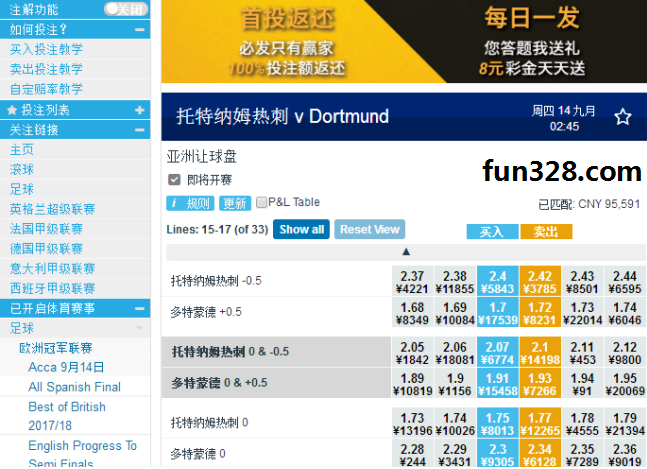
Task: Lay 多特蒙德 0 & +0.5 at 1.93
Action: point(540,384)
